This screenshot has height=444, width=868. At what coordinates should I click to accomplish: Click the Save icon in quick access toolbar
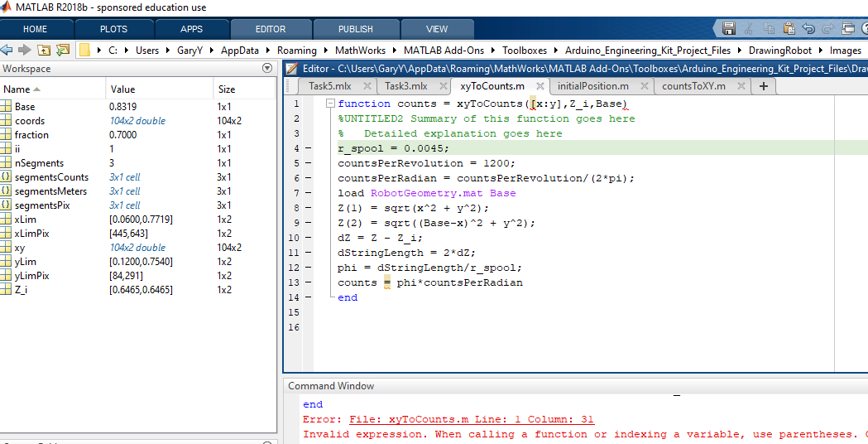point(729,29)
